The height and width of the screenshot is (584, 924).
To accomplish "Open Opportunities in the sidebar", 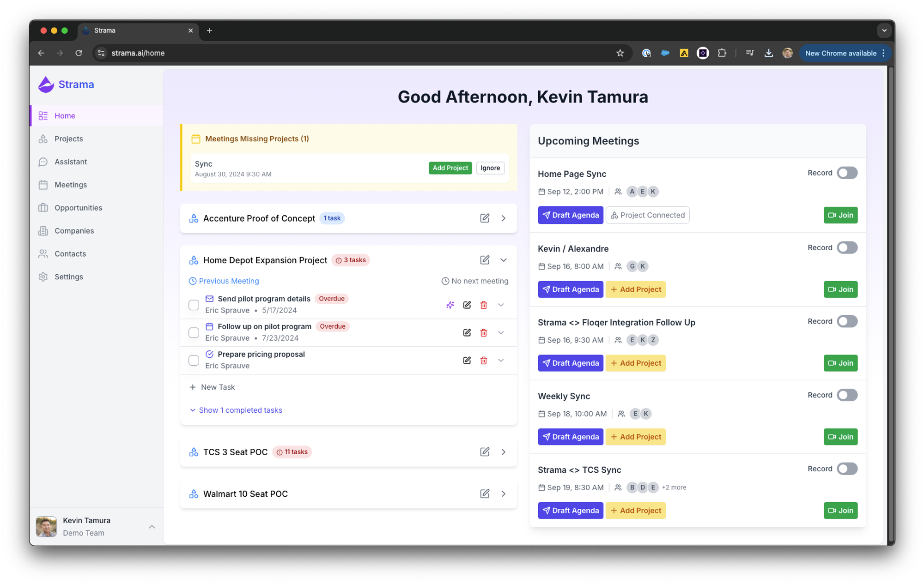I will [x=78, y=208].
